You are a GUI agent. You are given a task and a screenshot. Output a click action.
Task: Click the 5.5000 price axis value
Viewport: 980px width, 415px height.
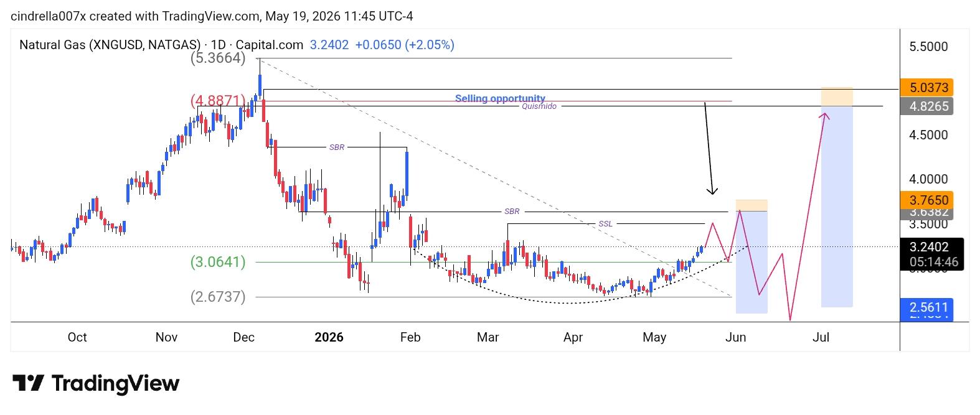coord(928,47)
